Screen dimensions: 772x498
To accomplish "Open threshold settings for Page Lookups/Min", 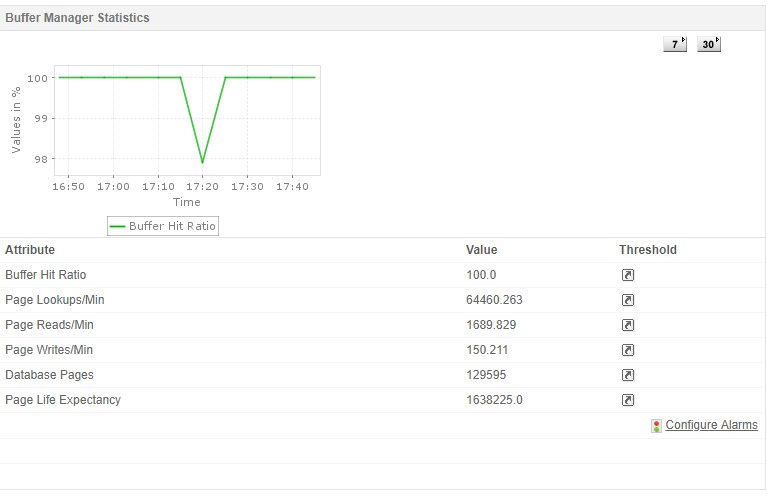I will pos(628,300).
